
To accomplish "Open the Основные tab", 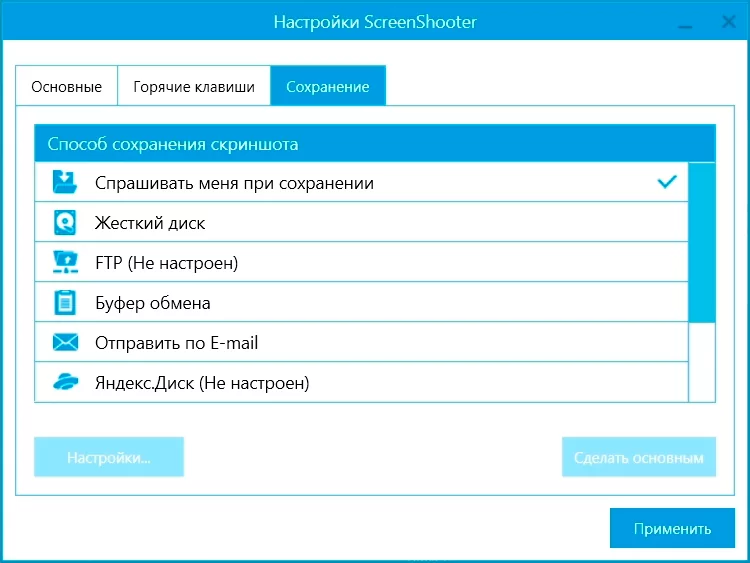I will tap(66, 86).
